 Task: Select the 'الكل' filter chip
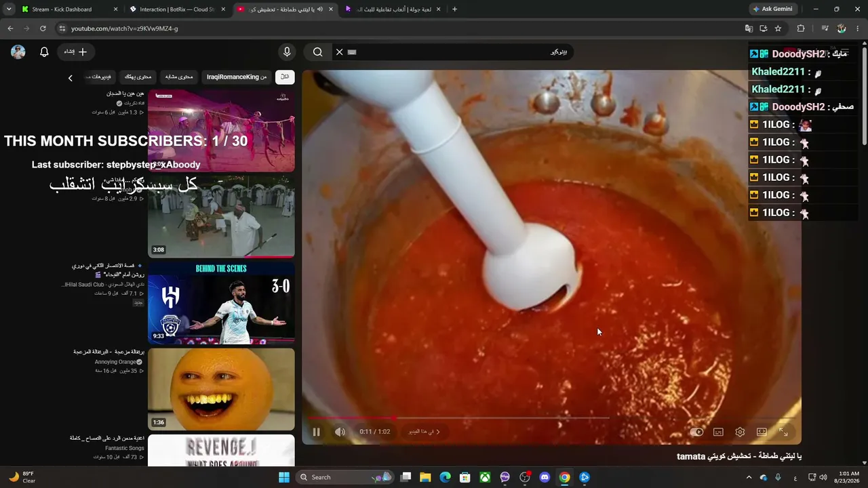click(285, 77)
